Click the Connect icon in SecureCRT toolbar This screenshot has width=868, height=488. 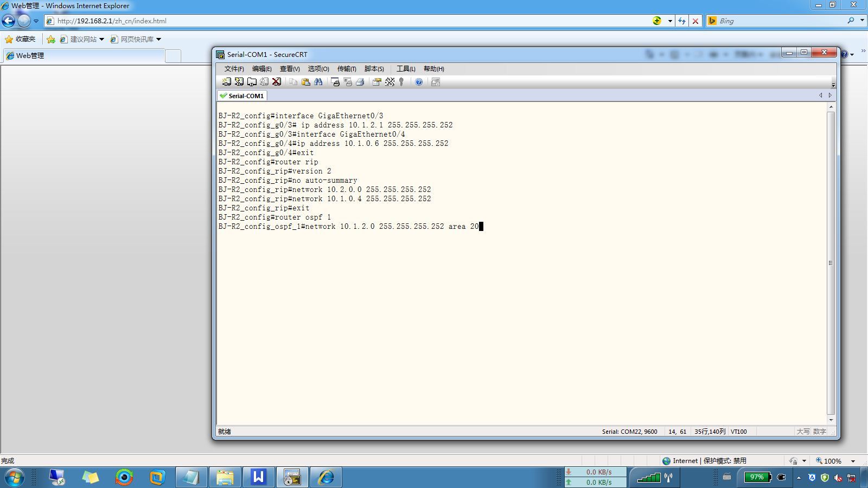[226, 82]
